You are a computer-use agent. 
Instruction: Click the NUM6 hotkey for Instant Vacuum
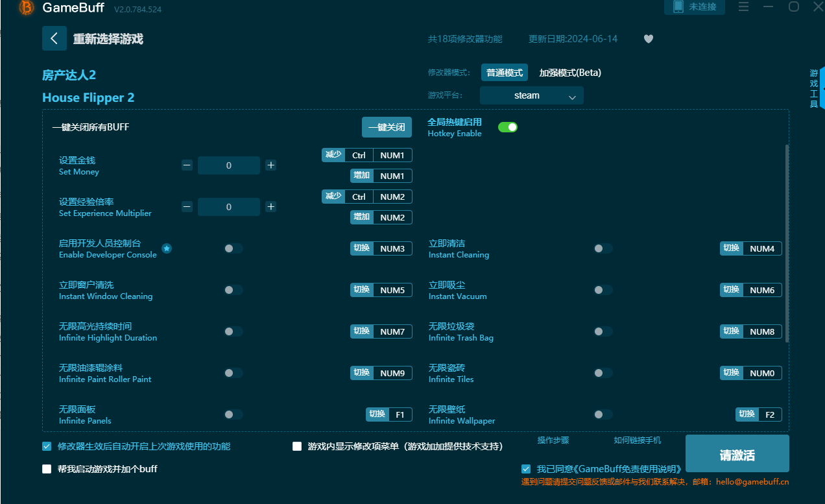751,290
